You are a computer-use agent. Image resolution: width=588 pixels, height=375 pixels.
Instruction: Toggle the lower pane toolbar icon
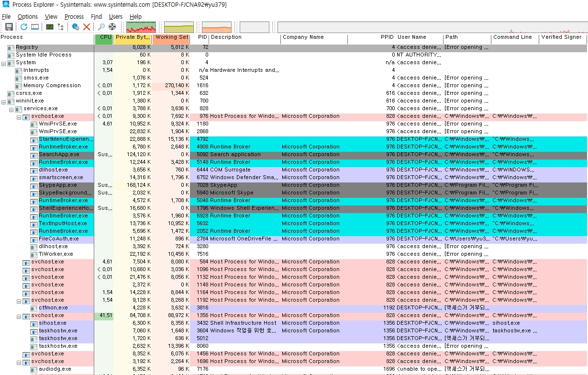pyautogui.click(x=34, y=27)
